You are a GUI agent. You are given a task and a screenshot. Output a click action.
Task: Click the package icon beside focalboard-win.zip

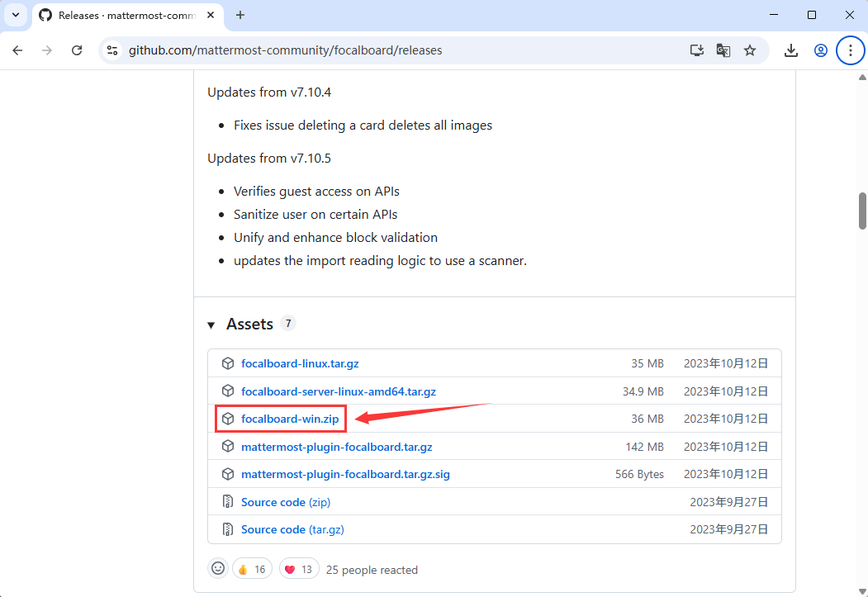point(227,419)
